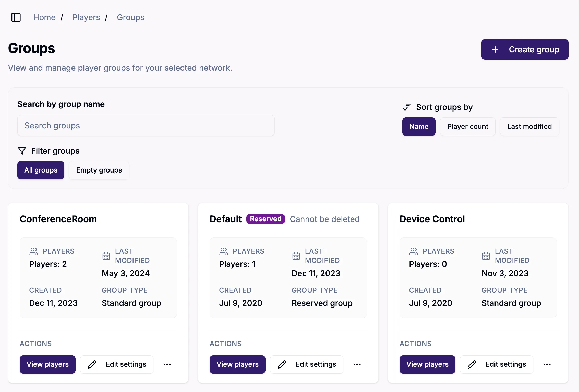This screenshot has width=579, height=392.
Task: Sort groups by Player count
Action: tap(468, 127)
